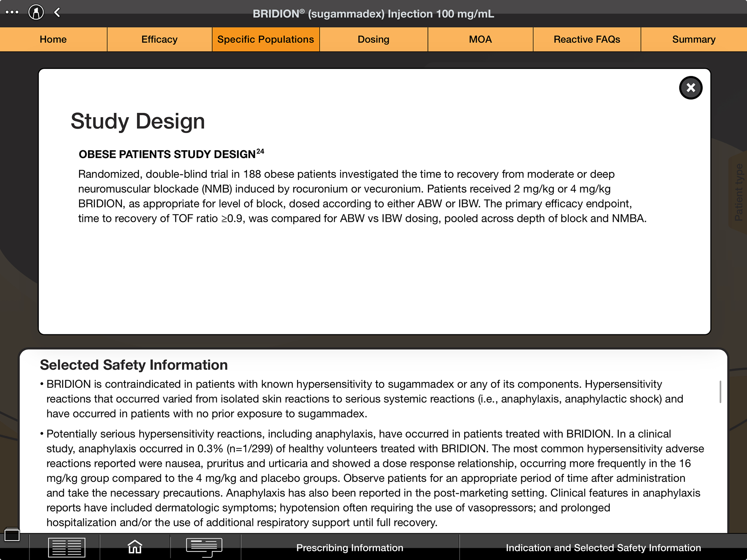Tap the house home icon in bottom bar
747x560 pixels.
click(135, 547)
